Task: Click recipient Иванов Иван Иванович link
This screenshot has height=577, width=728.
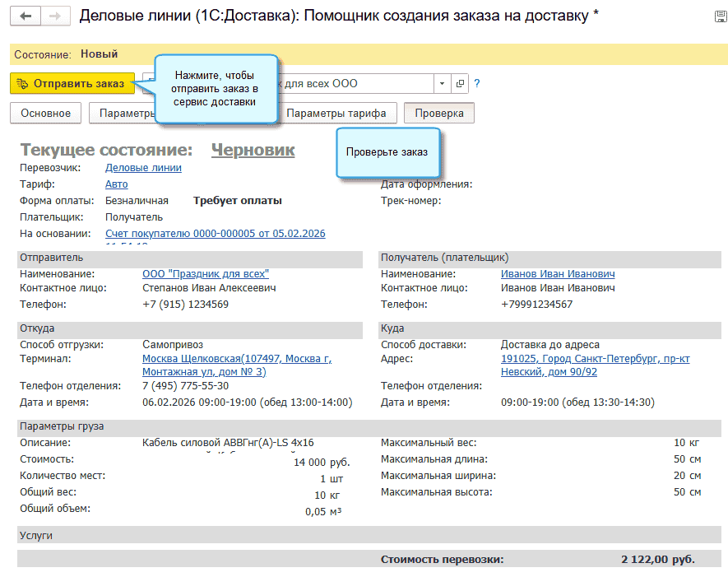Action: point(558,274)
